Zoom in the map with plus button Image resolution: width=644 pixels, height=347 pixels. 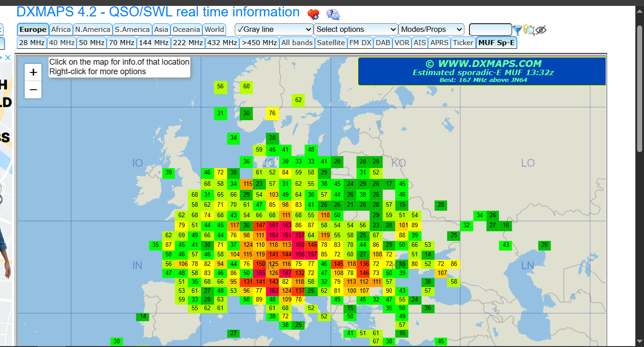[x=33, y=73]
